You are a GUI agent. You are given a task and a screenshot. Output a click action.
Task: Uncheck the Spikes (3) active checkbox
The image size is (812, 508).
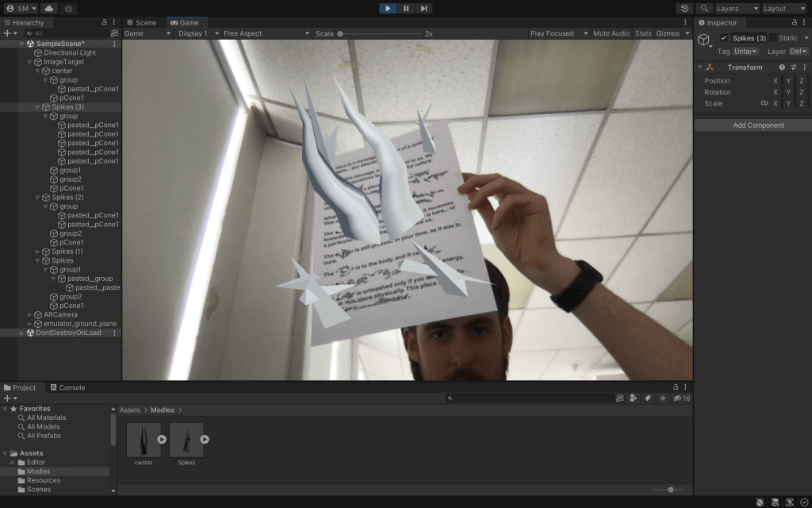coord(723,38)
